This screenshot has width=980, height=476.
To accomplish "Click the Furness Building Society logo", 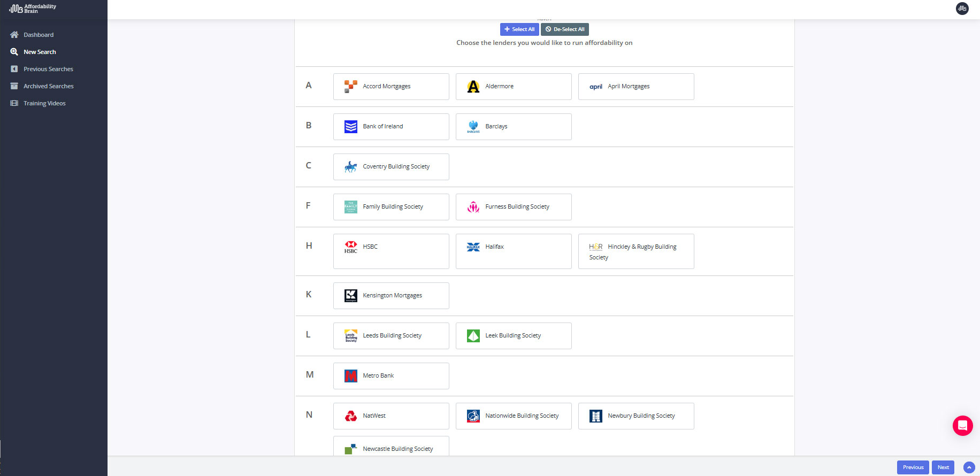I will 473,207.
